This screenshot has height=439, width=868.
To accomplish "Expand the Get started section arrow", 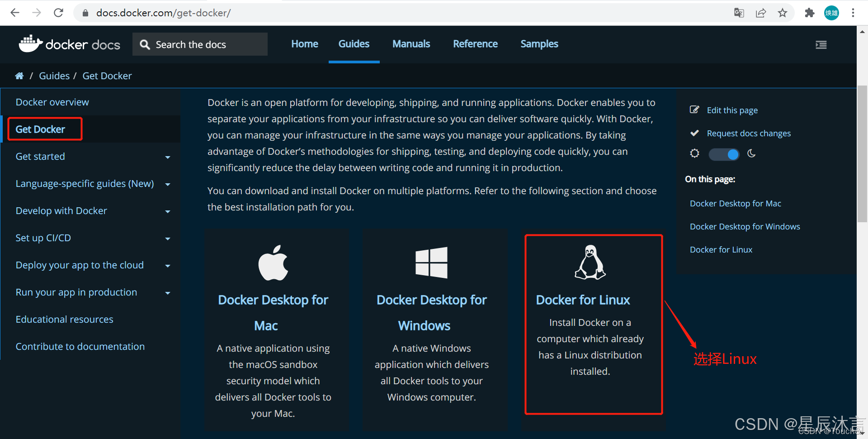I will point(168,157).
